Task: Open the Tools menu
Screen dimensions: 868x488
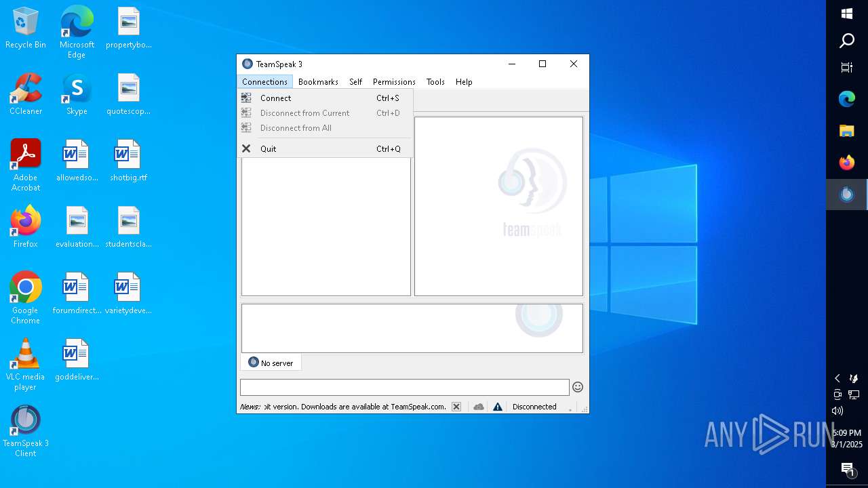Action: [435, 82]
